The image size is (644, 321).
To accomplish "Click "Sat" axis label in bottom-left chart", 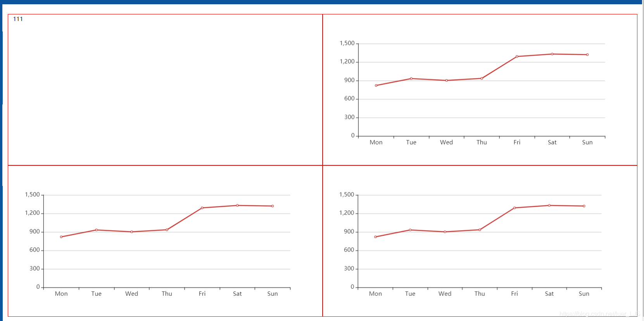I will click(x=237, y=294).
